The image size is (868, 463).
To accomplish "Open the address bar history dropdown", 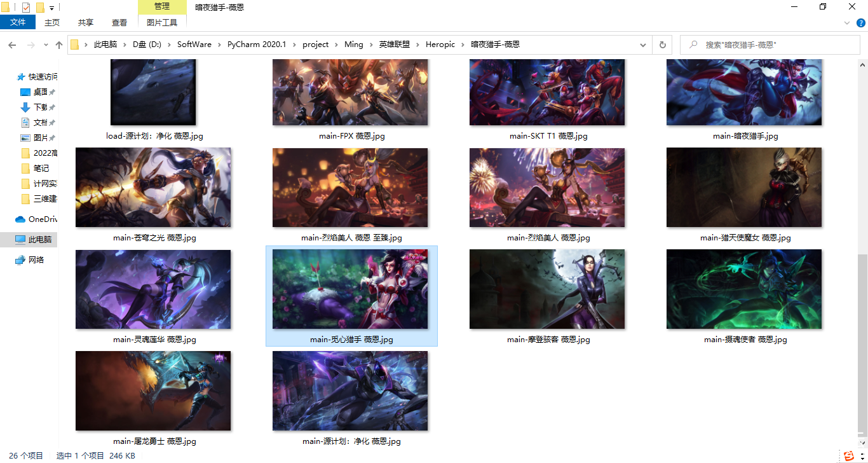I will point(643,45).
